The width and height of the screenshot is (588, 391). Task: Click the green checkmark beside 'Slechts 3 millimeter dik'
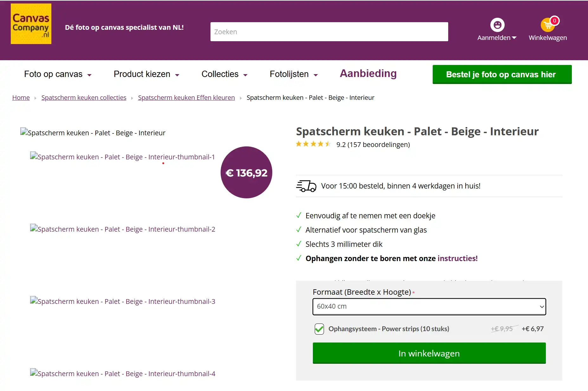299,244
